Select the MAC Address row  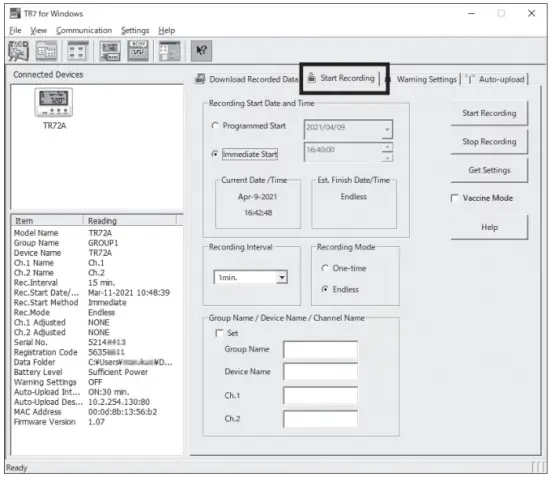[97, 412]
